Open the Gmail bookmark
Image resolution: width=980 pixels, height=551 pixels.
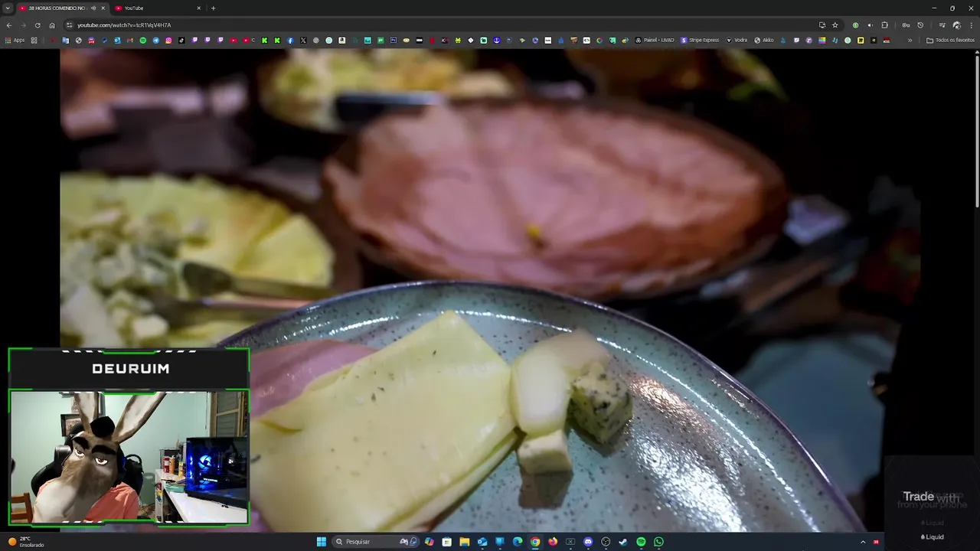click(130, 40)
